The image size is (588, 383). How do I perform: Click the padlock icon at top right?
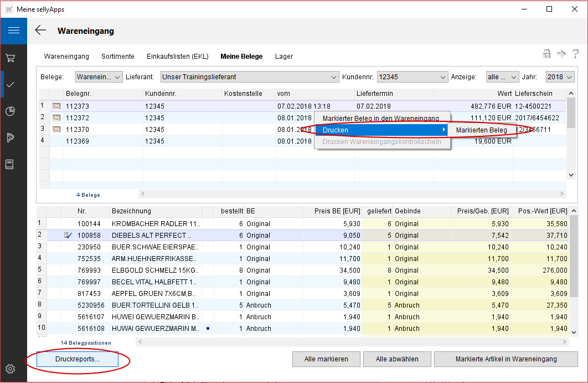[546, 54]
